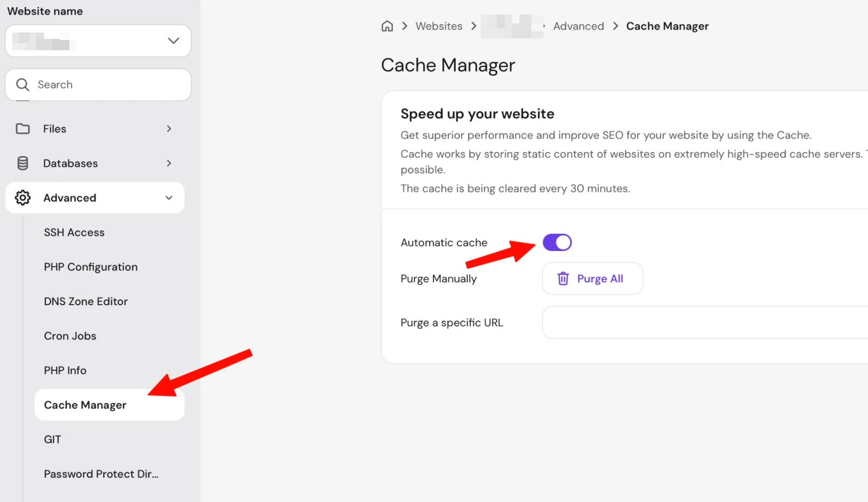Image resolution: width=868 pixels, height=502 pixels.
Task: Click the Files folder icon
Action: pyautogui.click(x=23, y=129)
